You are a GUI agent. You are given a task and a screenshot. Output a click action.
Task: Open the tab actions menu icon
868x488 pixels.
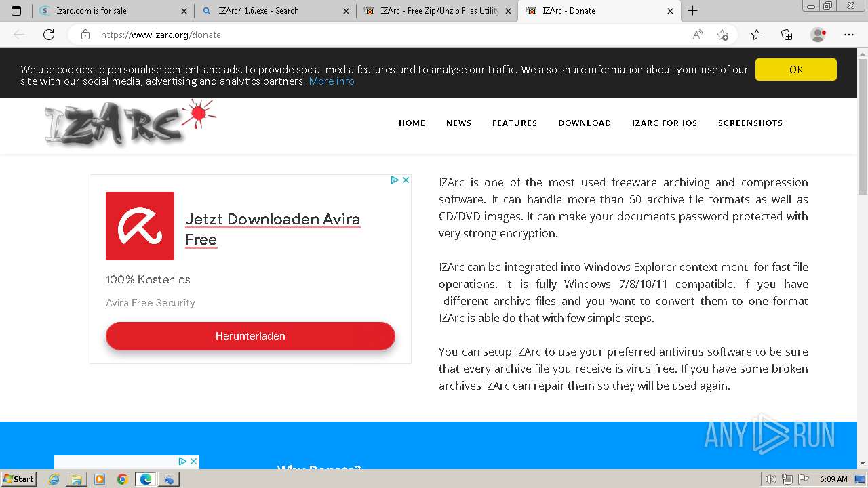click(x=16, y=11)
